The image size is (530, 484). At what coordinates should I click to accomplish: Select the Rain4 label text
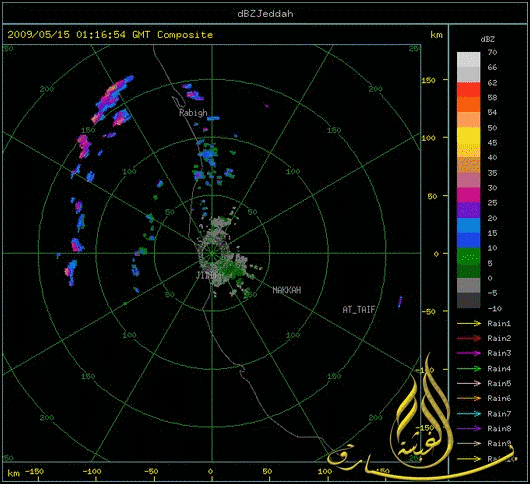(x=499, y=368)
